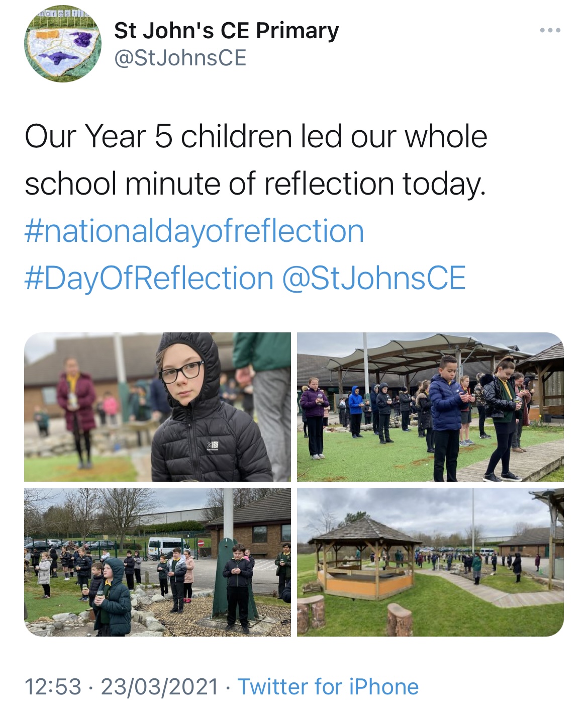Tap the white minibus in flagpole photo

tap(166, 546)
